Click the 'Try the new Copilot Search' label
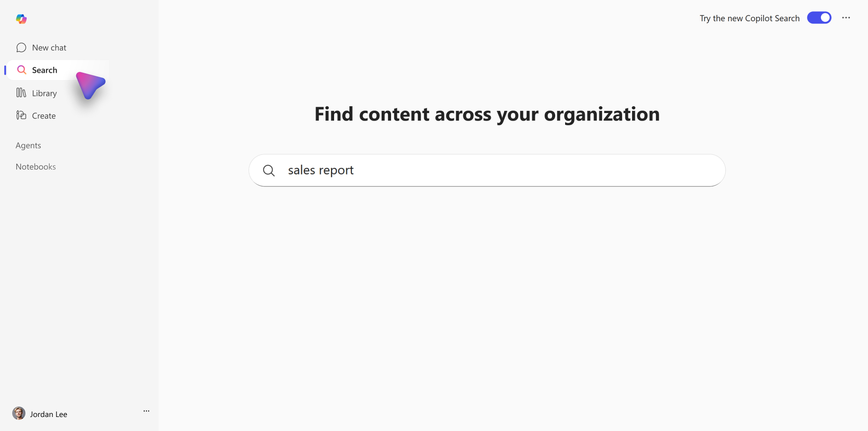This screenshot has height=431, width=868. point(750,18)
